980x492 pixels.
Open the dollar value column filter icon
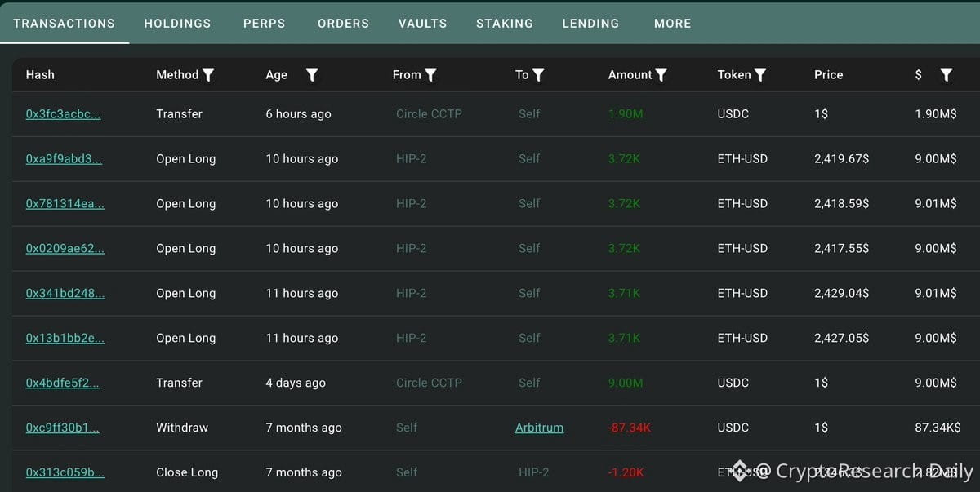click(x=946, y=75)
